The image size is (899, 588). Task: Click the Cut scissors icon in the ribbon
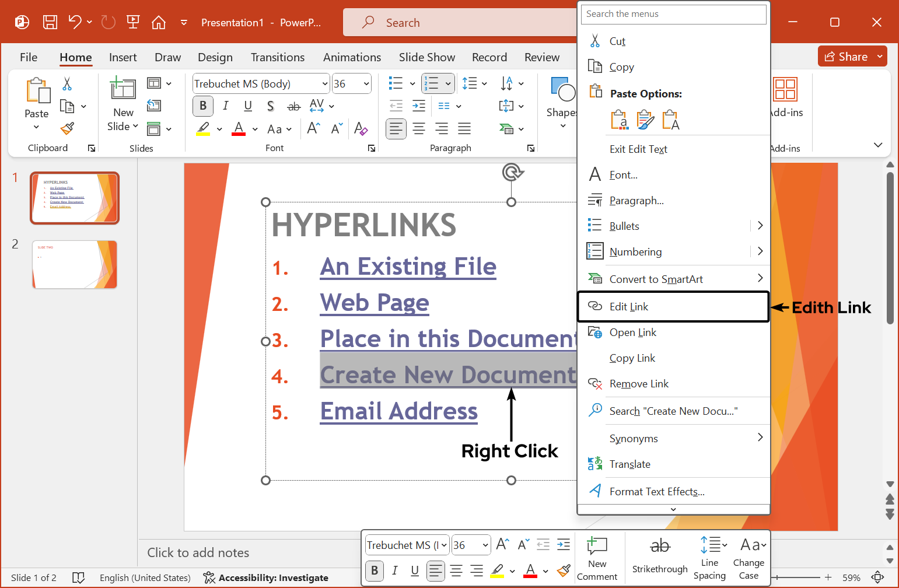[68, 84]
